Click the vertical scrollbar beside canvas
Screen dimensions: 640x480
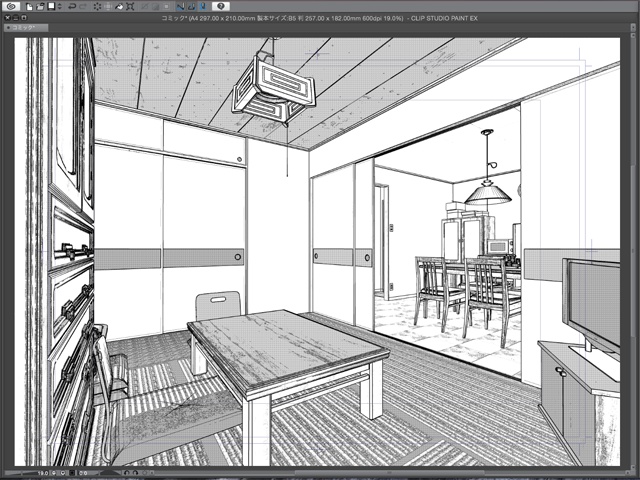coord(633,251)
